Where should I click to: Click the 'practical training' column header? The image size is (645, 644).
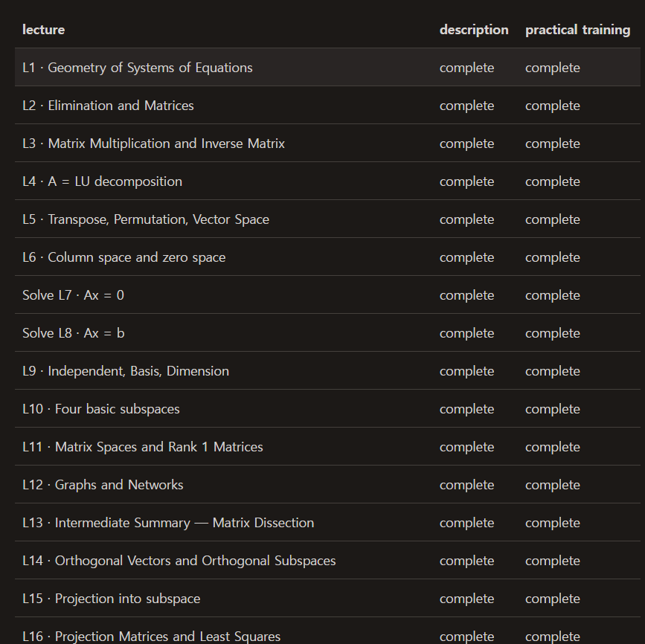tap(577, 30)
